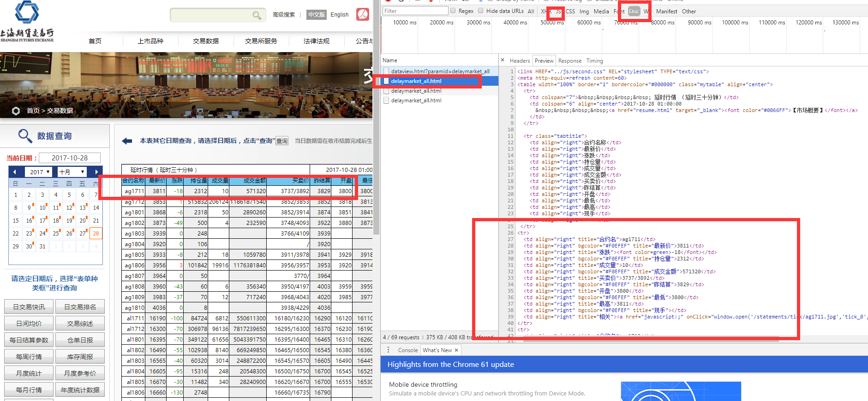Click the 查询 query button
The width and height of the screenshot is (868, 401).
[x=282, y=141]
